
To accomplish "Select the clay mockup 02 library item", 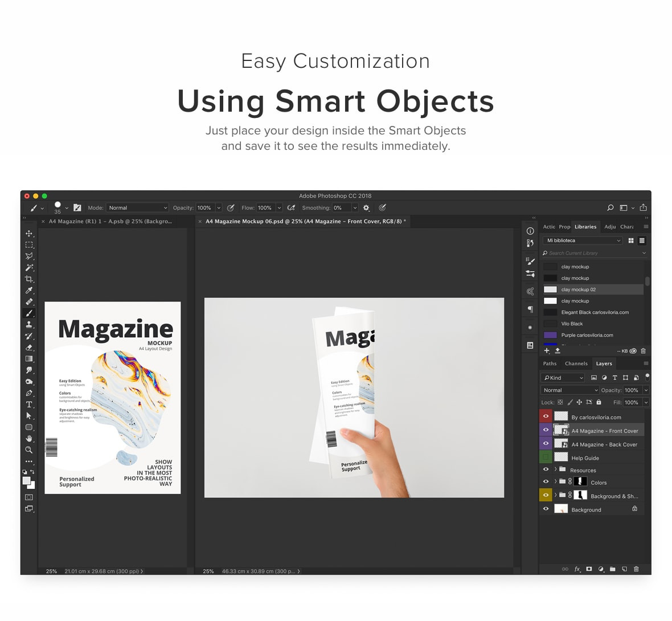I will (593, 289).
